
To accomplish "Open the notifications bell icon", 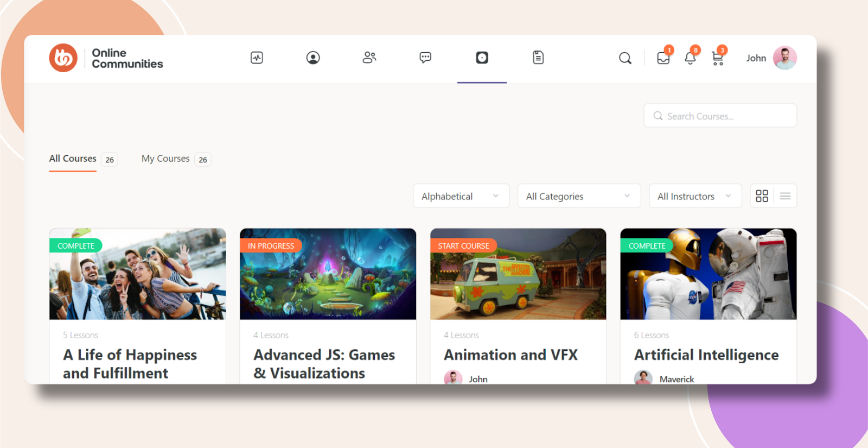I will [x=690, y=58].
